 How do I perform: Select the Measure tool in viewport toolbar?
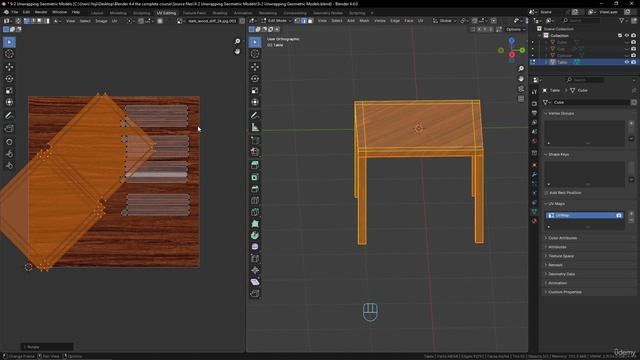coord(255,127)
